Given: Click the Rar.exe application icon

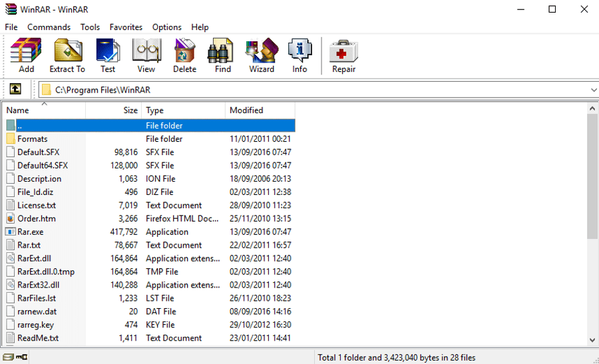Looking at the screenshot, I should (11, 232).
